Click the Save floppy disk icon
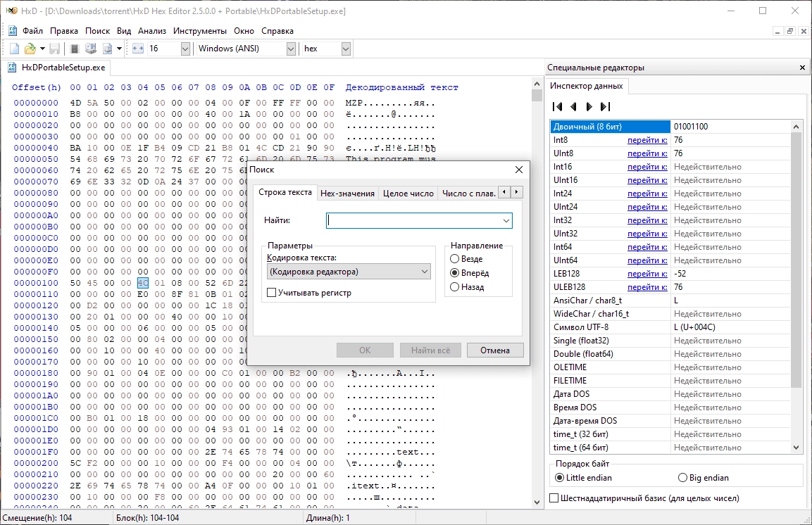This screenshot has height=525, width=812. coord(54,49)
